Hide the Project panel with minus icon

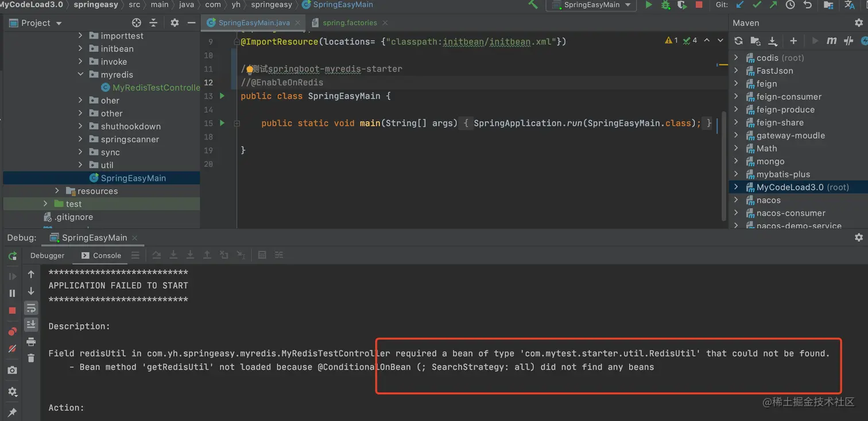coord(191,23)
